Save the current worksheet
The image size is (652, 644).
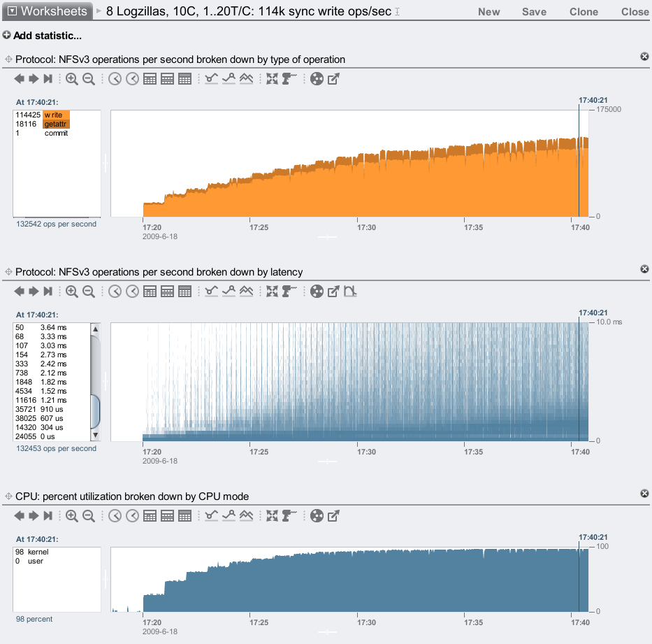(x=534, y=12)
